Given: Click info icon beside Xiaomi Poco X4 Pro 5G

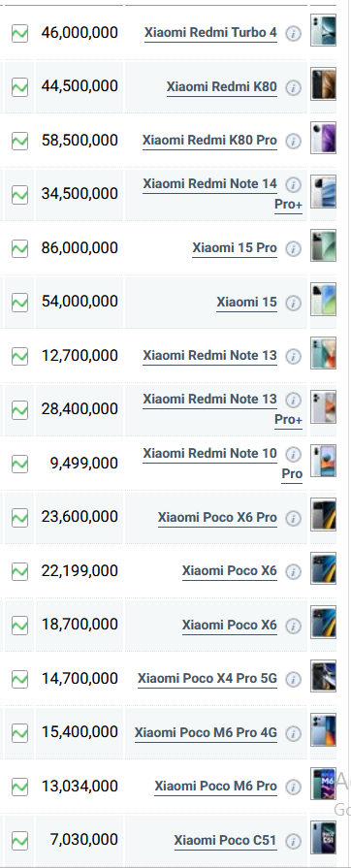Looking at the screenshot, I should [x=294, y=679].
